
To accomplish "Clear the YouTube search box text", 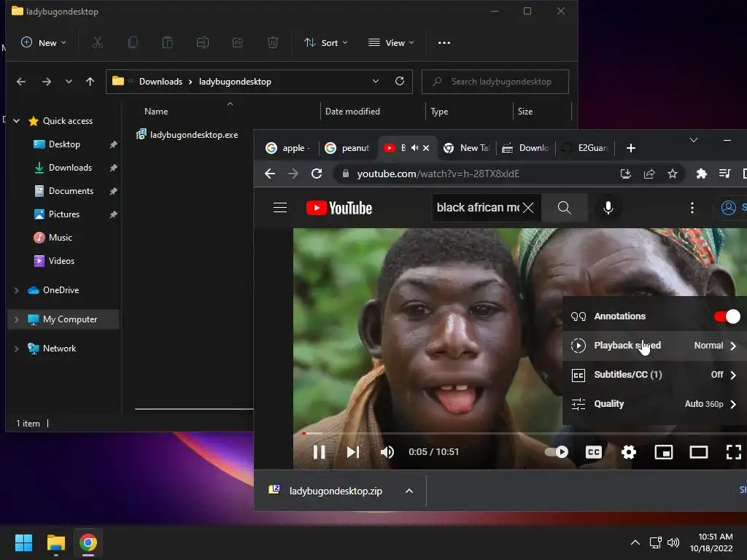I will point(528,208).
